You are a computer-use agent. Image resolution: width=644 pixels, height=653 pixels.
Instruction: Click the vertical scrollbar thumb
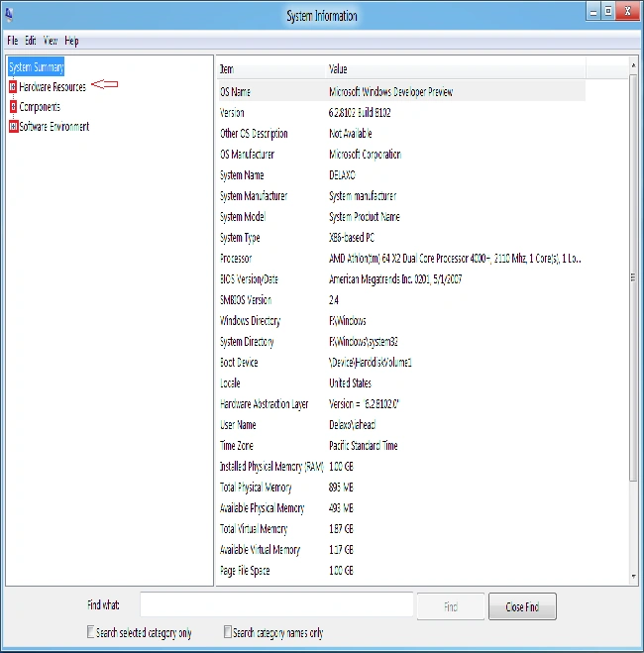(633, 277)
